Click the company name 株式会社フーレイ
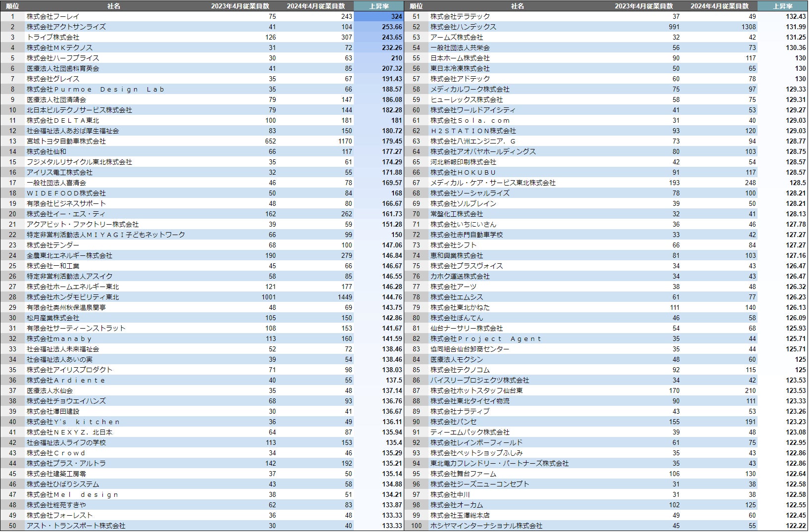The image size is (809, 532). (x=53, y=16)
